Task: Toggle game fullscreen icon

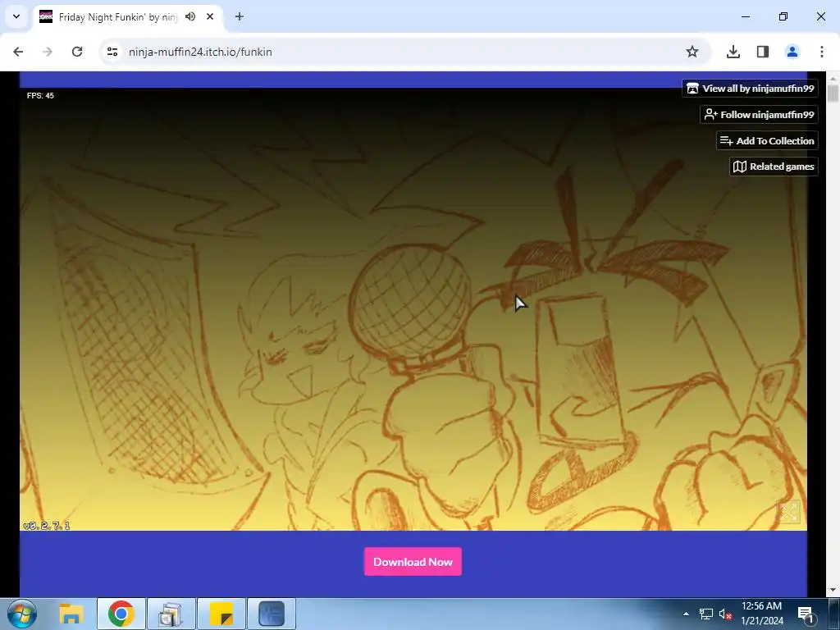Action: (x=788, y=512)
